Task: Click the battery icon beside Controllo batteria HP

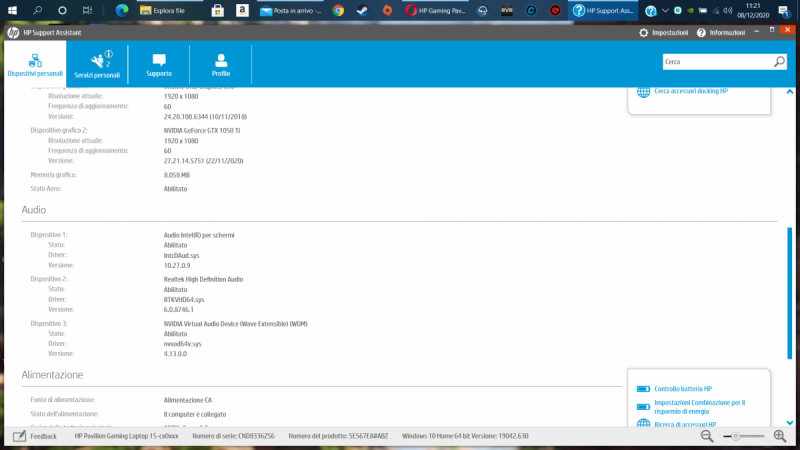Action: coord(643,389)
